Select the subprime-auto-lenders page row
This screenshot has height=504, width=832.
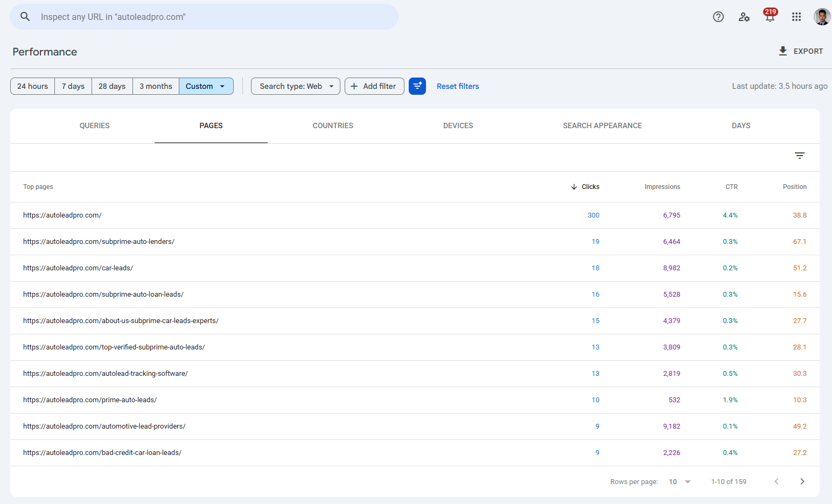point(415,242)
